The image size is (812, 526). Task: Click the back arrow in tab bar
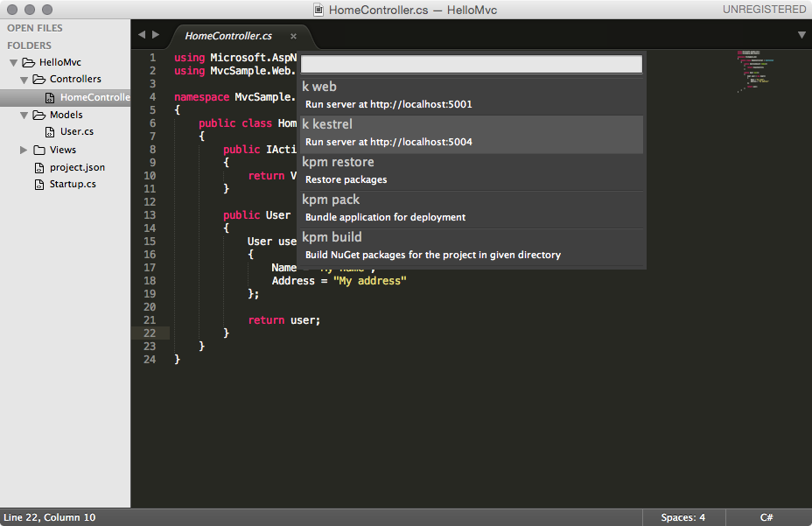coord(142,35)
